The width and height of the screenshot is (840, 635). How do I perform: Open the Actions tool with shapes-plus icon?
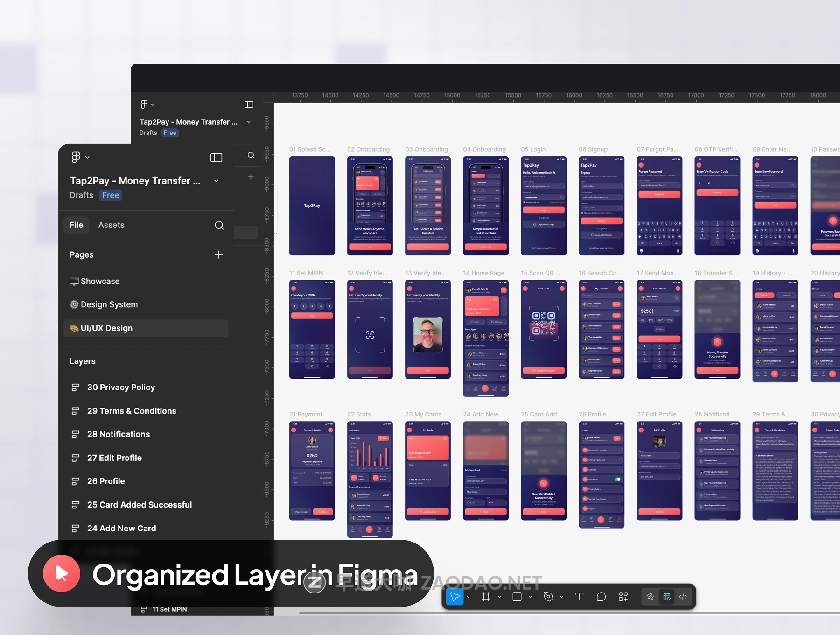623,597
